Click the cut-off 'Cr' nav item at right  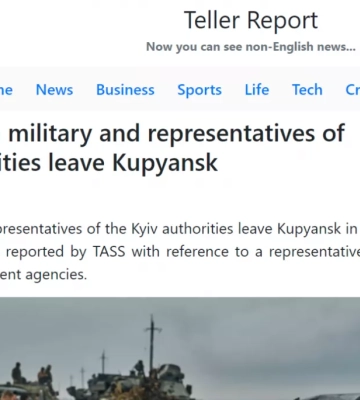(x=353, y=90)
